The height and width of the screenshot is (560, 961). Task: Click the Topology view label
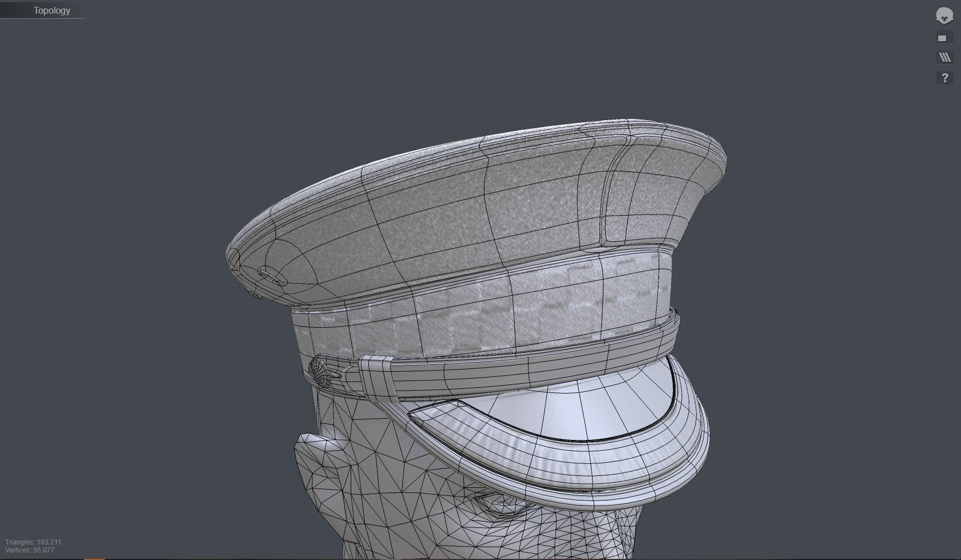(51, 10)
